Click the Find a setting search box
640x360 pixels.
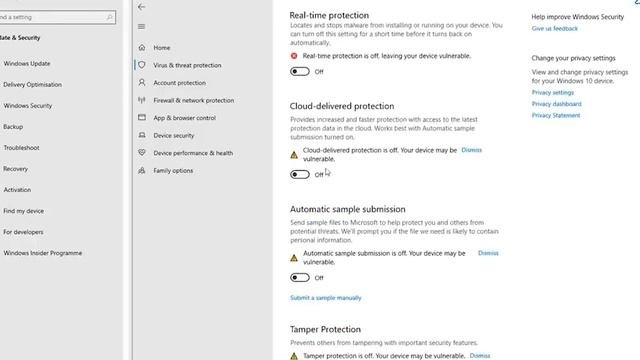[x=58, y=17]
